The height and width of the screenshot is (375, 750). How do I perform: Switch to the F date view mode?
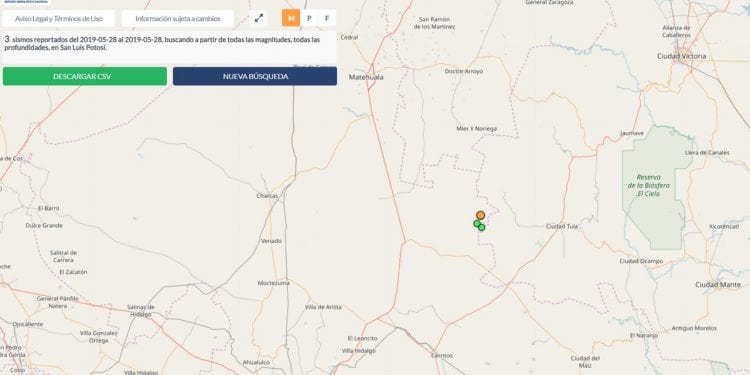(327, 18)
